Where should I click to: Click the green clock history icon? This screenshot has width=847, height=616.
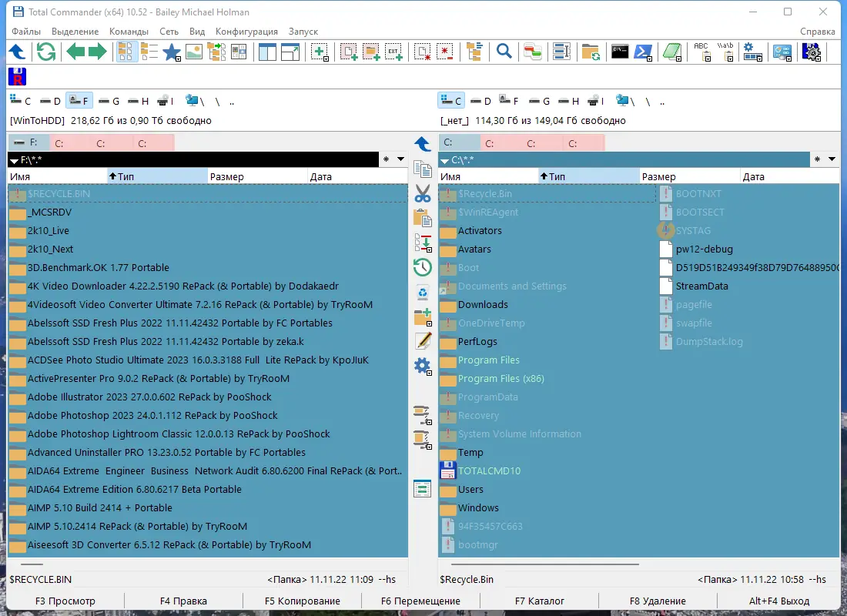coord(423,267)
